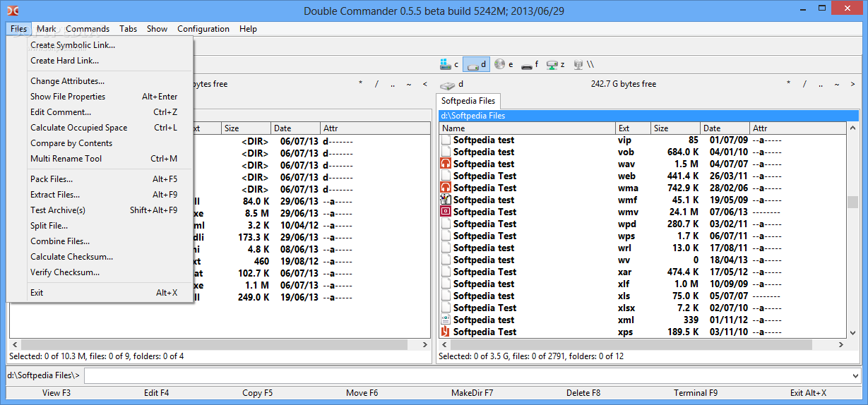Viewport: 868px width, 405px height.
Task: Click the Delete F8 button
Action: [583, 393]
